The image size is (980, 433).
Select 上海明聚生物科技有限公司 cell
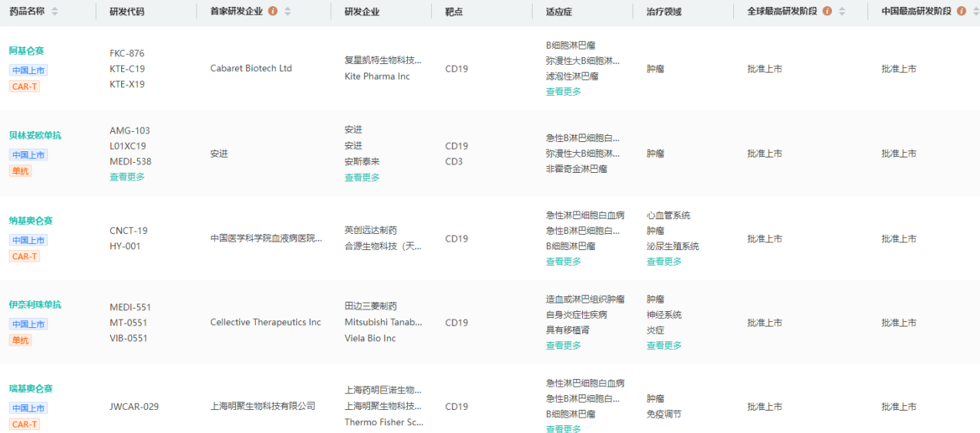point(263,406)
